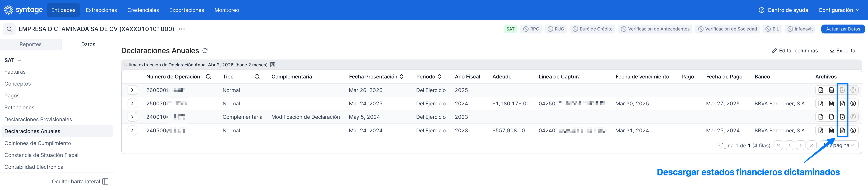Collapse the SAT sidebar section
This screenshot has width=868, height=190.
coord(20,60)
